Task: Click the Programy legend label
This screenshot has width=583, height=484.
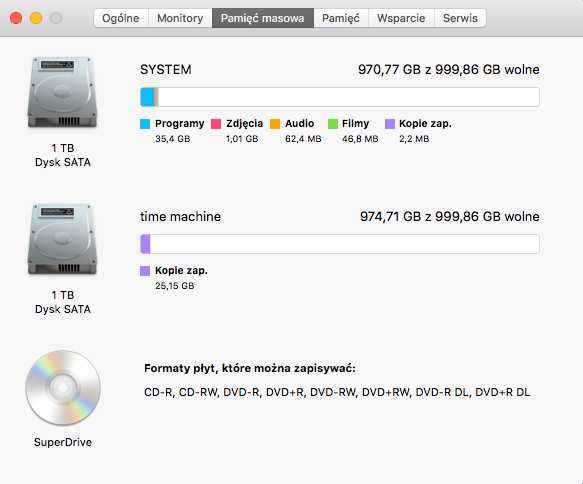Action: [180, 123]
